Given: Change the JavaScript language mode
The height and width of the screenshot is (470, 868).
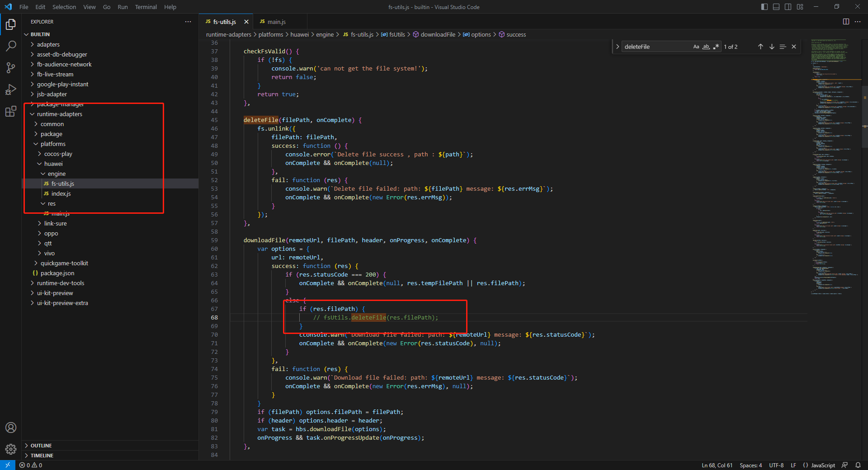Looking at the screenshot, I should pos(823,465).
